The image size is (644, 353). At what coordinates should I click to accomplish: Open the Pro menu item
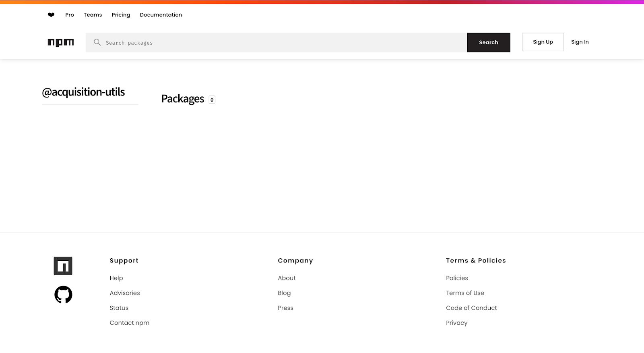pyautogui.click(x=70, y=15)
